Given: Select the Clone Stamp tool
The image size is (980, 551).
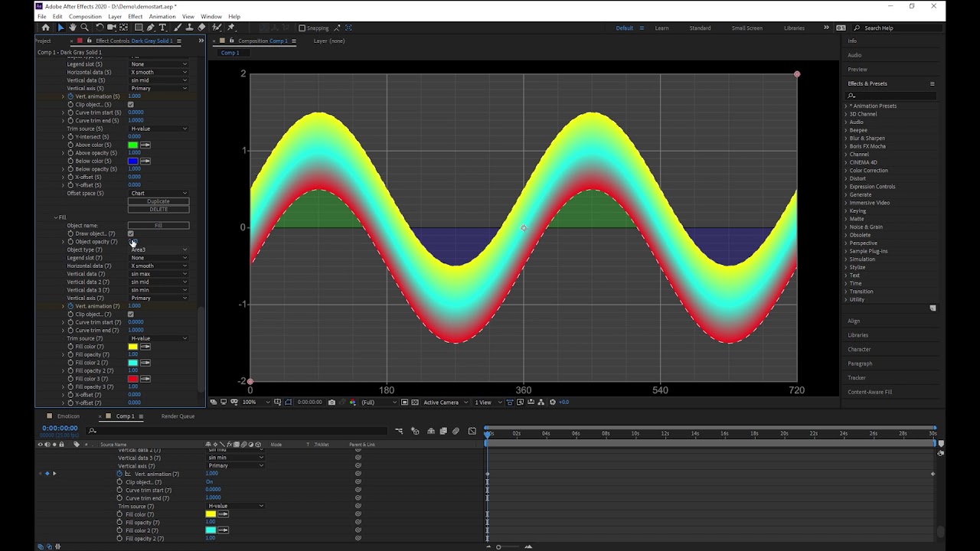Looking at the screenshot, I should [189, 28].
